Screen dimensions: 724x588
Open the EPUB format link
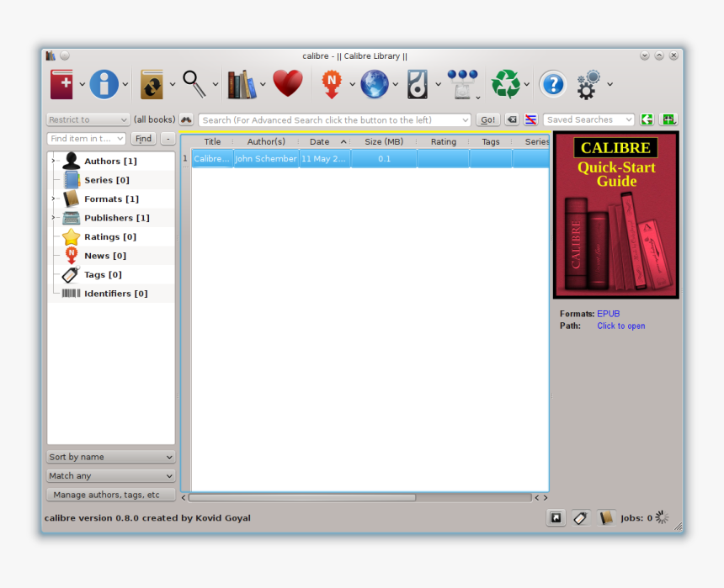pyautogui.click(x=608, y=314)
